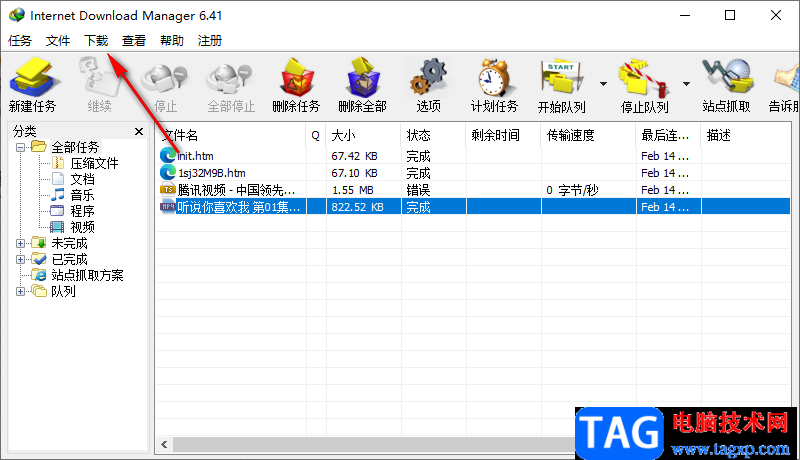Image resolution: width=800 pixels, height=460 pixels.
Task: Sort by 大小 column header
Action: (363, 136)
